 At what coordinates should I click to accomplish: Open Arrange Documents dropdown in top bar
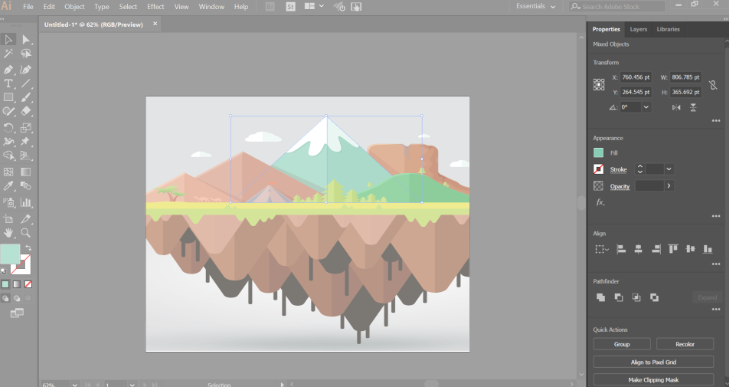click(x=314, y=7)
